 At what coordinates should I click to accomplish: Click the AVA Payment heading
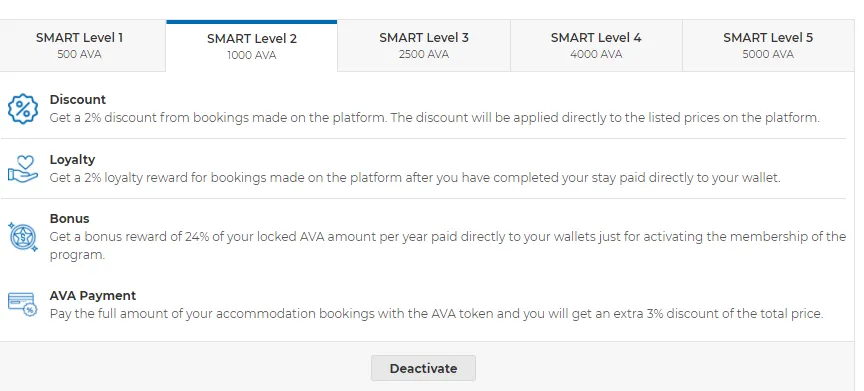93,296
